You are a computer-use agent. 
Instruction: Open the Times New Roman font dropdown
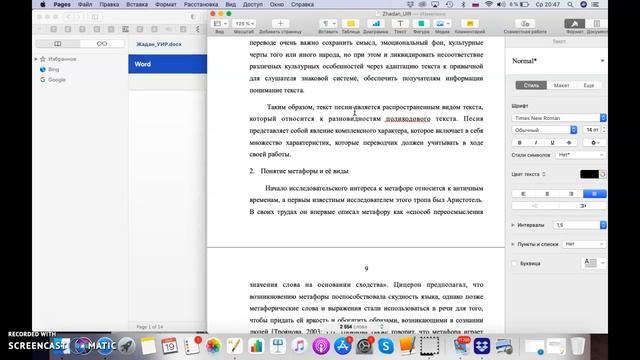[558, 118]
